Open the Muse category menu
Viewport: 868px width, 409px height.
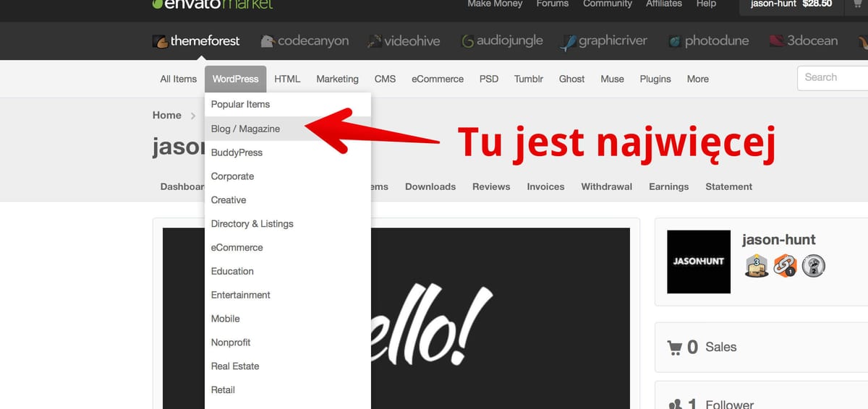pyautogui.click(x=612, y=79)
